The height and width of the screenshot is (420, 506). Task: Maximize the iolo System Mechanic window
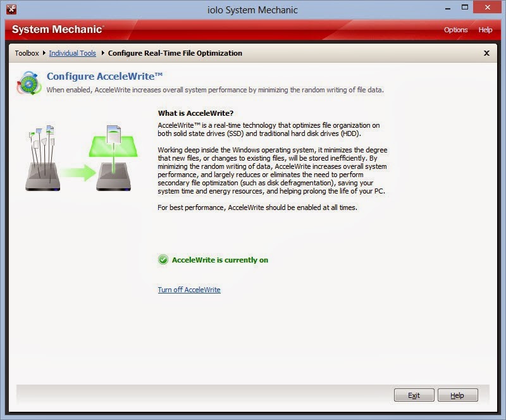[x=465, y=7]
